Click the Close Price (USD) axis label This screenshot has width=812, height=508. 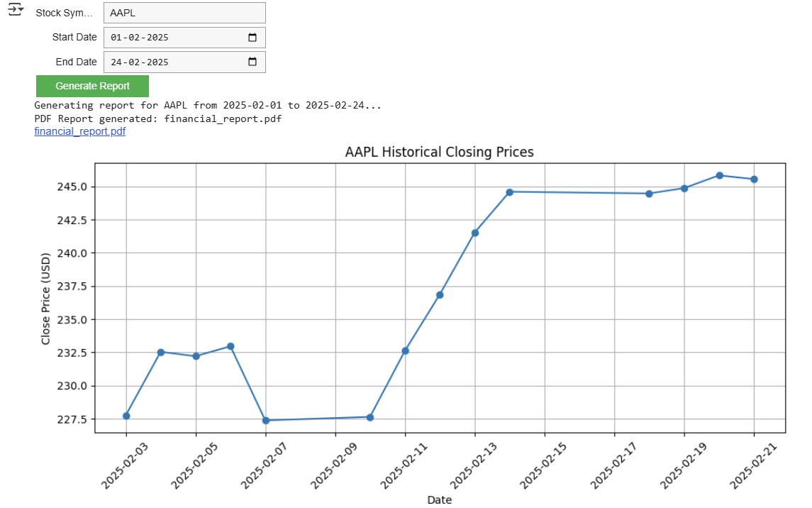(x=45, y=298)
